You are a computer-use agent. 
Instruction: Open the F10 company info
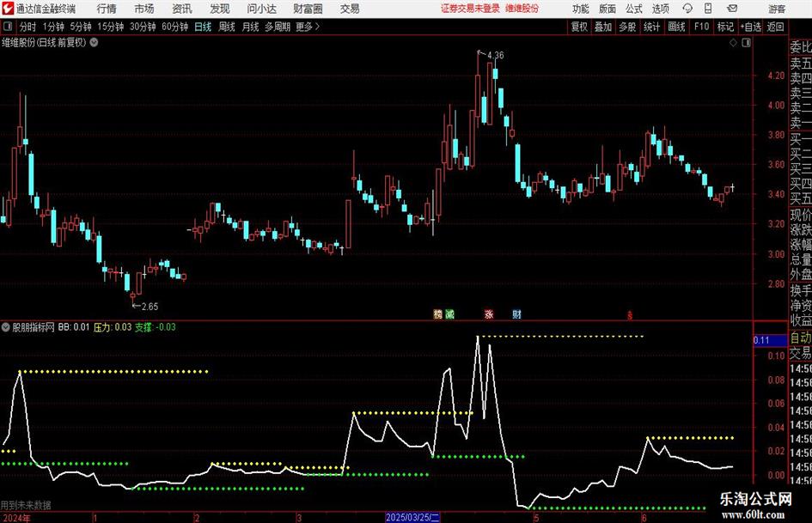point(702,27)
